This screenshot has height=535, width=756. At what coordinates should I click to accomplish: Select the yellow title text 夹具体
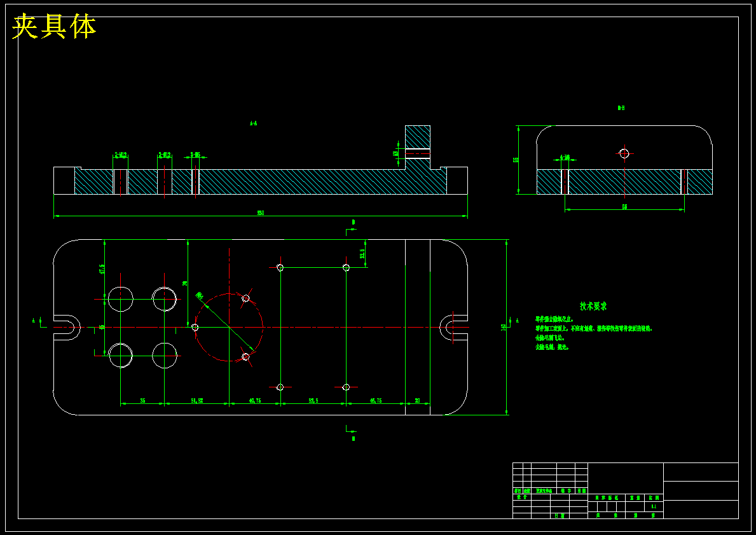54,27
